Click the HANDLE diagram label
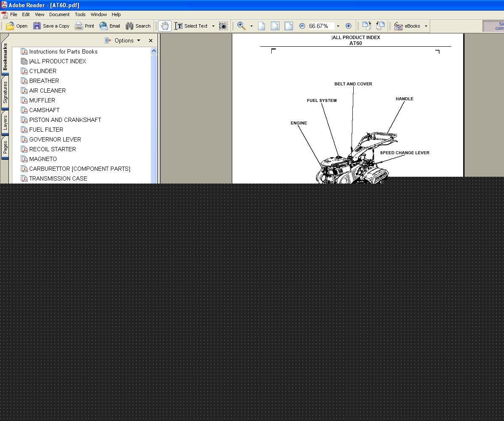This screenshot has width=504, height=421. pyautogui.click(x=404, y=99)
